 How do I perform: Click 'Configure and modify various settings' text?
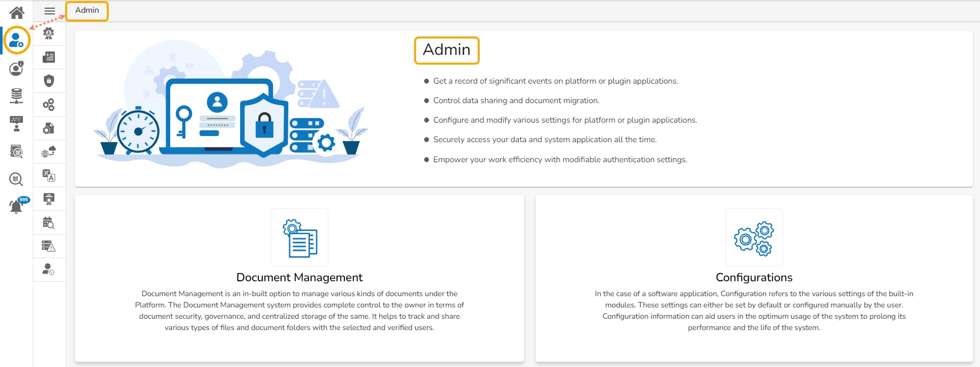click(565, 120)
